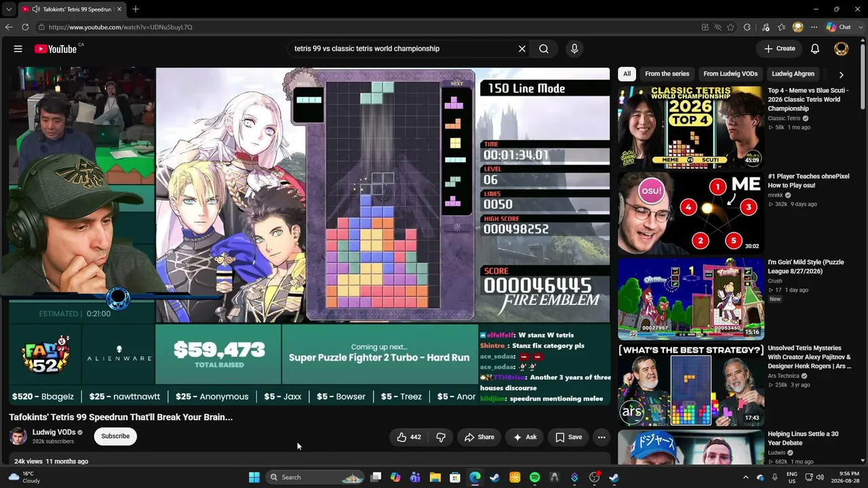The image size is (868, 488).
Task: Add this page to favorites star
Action: pyautogui.click(x=730, y=27)
